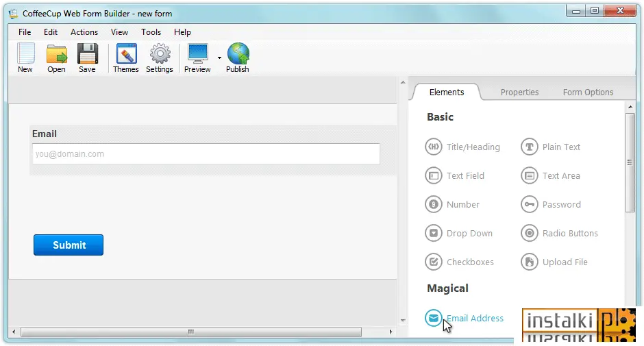Click the canvas vertical scroll down arrow

pyautogui.click(x=403, y=320)
